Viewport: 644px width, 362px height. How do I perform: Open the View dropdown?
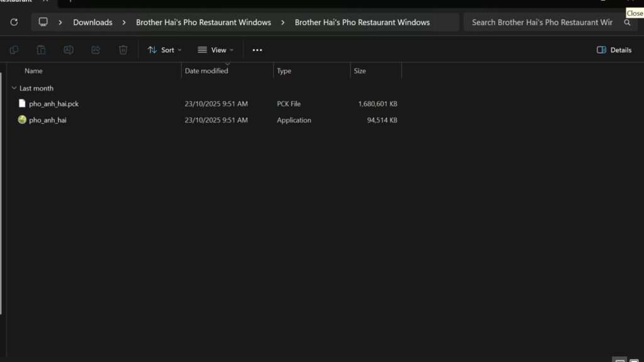(x=215, y=50)
